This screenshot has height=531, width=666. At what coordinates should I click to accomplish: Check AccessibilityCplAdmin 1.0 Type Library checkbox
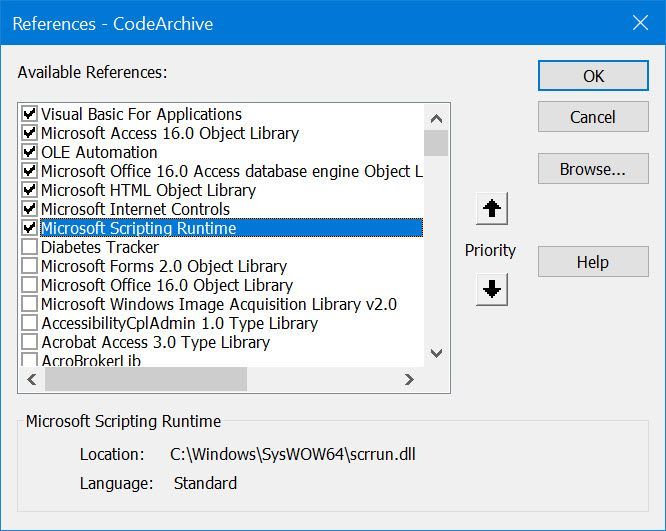(x=29, y=323)
